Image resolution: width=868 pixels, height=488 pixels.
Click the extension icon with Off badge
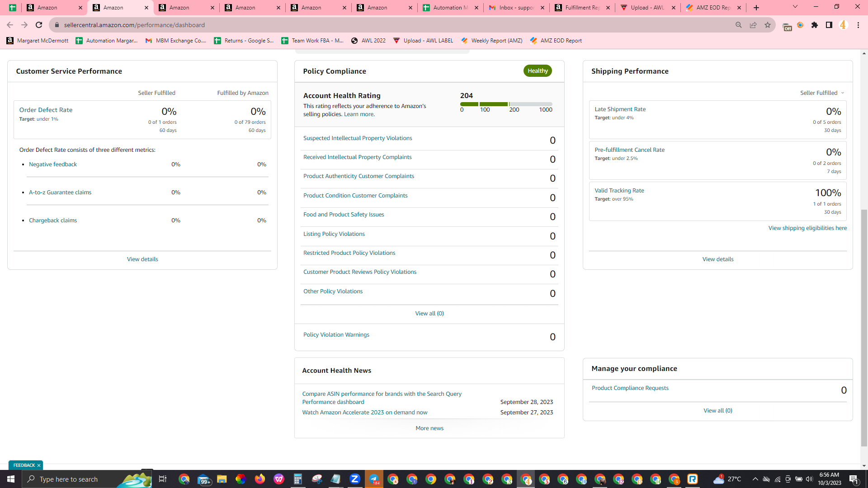787,26
